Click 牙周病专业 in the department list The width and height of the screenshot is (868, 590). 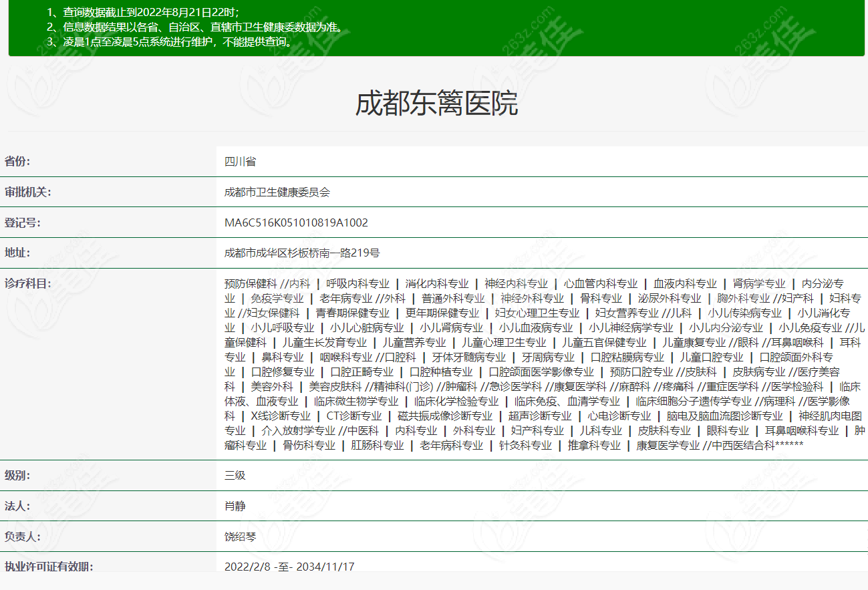pos(548,357)
